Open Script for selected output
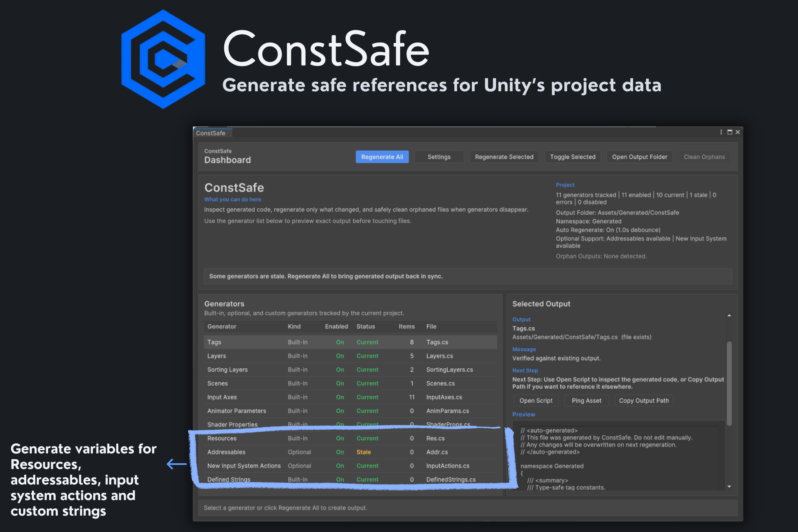The width and height of the screenshot is (798, 532). tap(536, 401)
